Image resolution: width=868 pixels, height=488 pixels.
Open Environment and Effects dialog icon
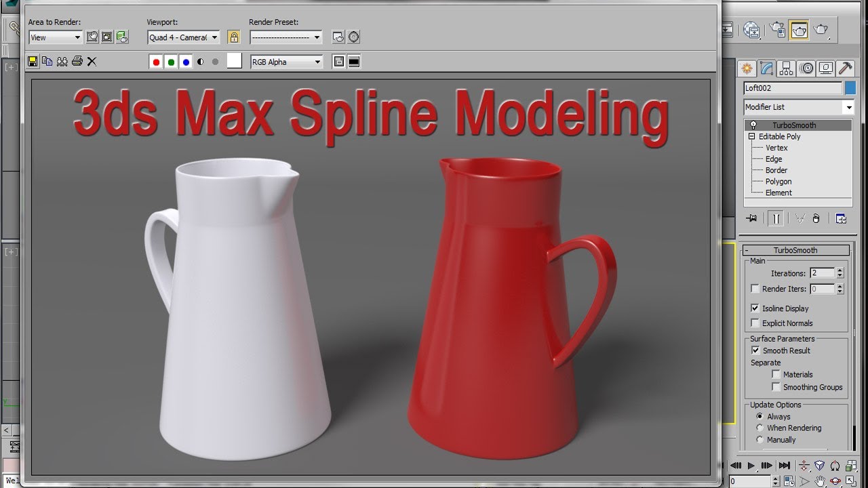pyautogui.click(x=353, y=37)
